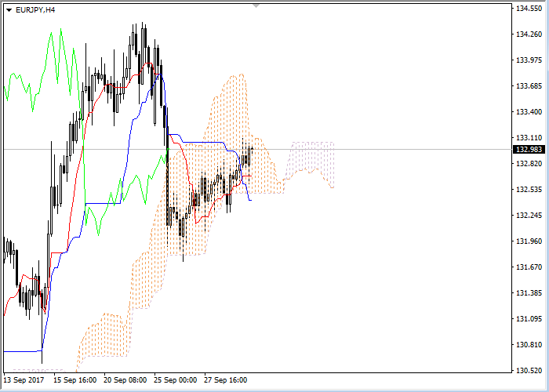This screenshot has height=392, width=549.
Task: Click the 134.550 price scale label
Action: click(529, 9)
